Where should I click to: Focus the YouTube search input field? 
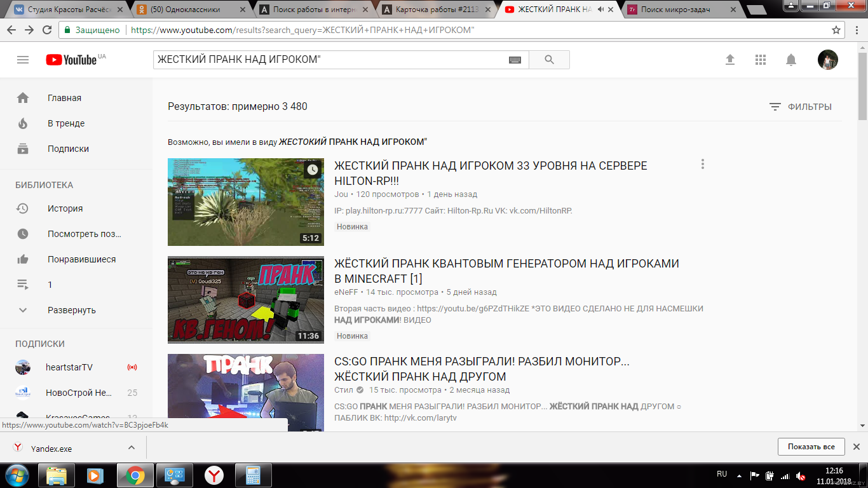pyautogui.click(x=330, y=60)
